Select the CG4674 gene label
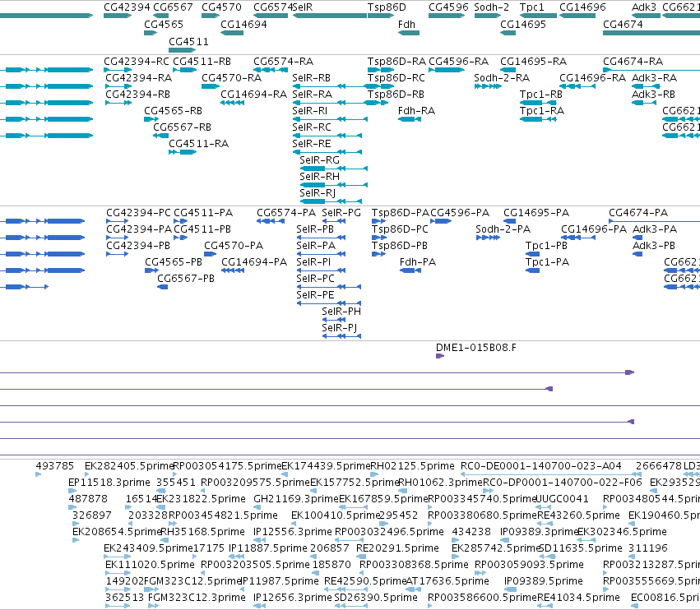Screen dimensions: 700x610 click(623, 24)
